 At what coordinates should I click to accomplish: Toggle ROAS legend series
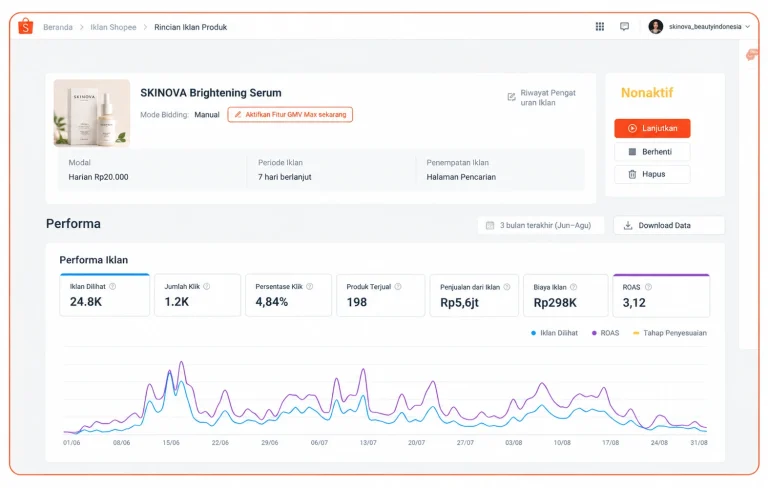pos(605,333)
